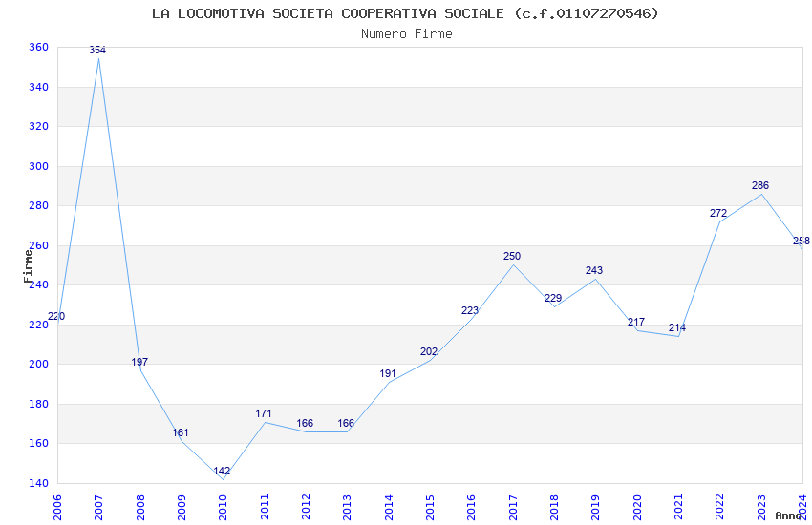The image size is (812, 525).
Task: Click the 2007 year axis label
Action: click(x=98, y=507)
